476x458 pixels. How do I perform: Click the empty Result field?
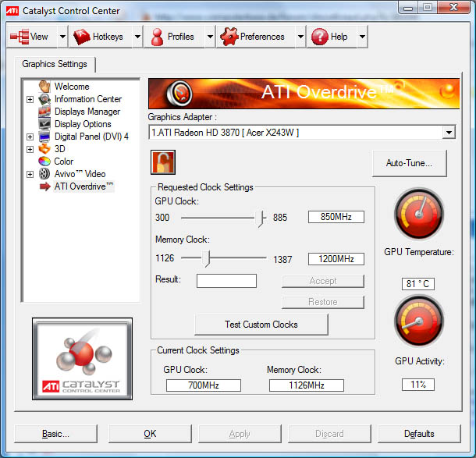point(226,281)
